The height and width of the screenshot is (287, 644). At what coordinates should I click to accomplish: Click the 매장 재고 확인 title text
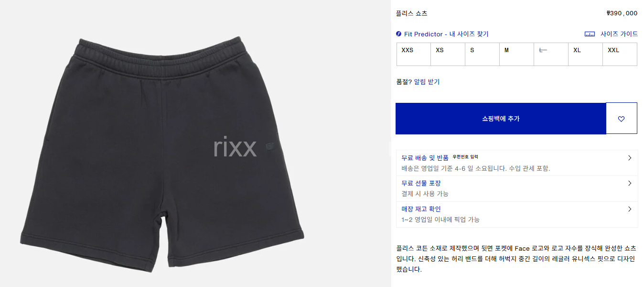(421, 209)
